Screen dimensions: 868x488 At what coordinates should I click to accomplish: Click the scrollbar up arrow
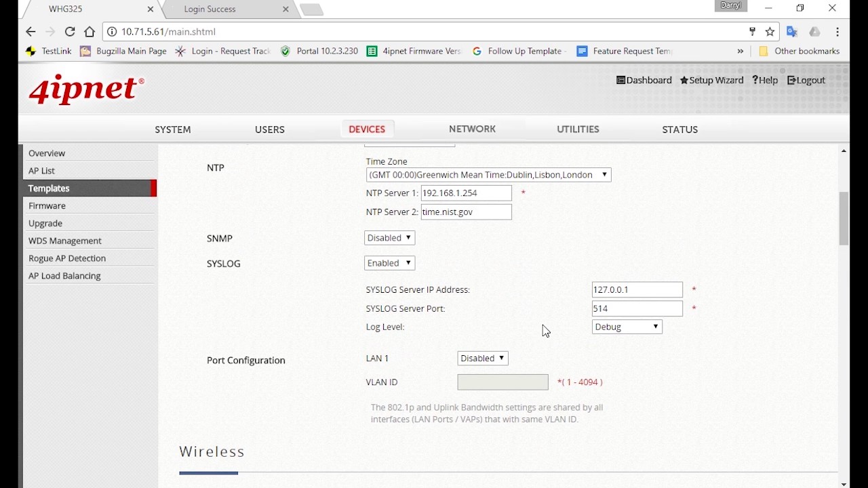tap(844, 150)
